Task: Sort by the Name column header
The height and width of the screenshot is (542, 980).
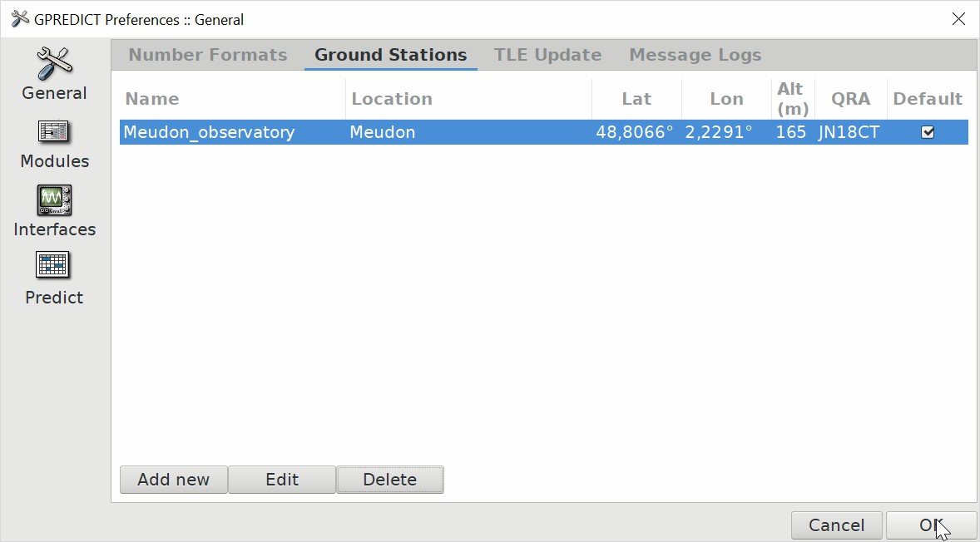Action: (x=232, y=99)
